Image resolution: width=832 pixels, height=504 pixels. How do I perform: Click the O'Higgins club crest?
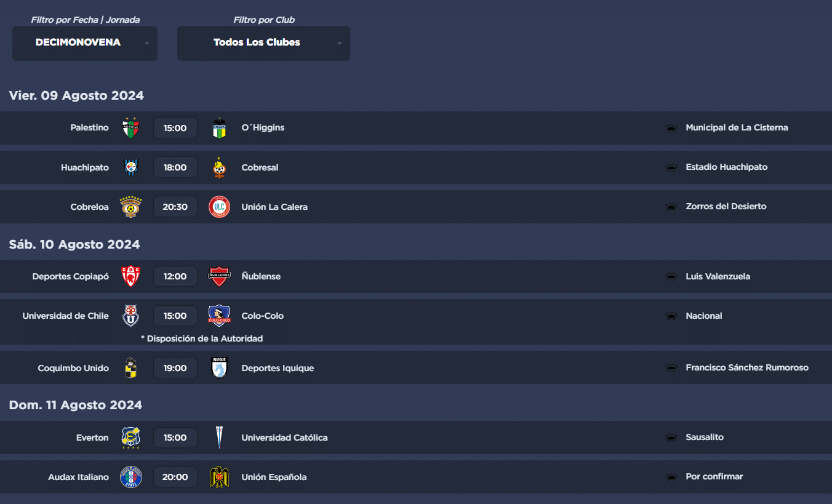coord(219,128)
